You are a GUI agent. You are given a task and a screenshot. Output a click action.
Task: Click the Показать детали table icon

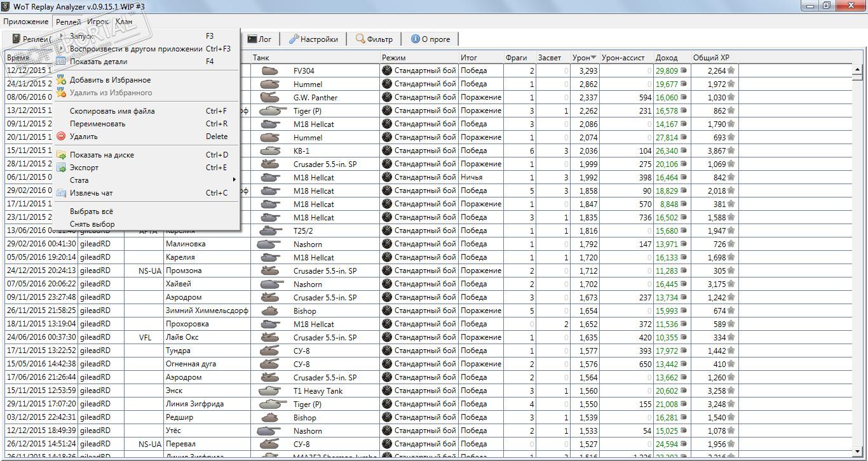(61, 62)
